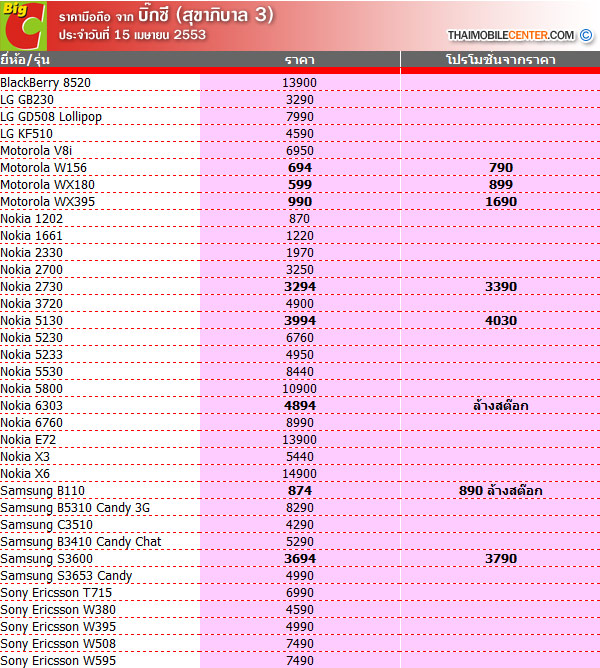
Task: Select the Samsung C3510 model name
Action: click(x=46, y=526)
